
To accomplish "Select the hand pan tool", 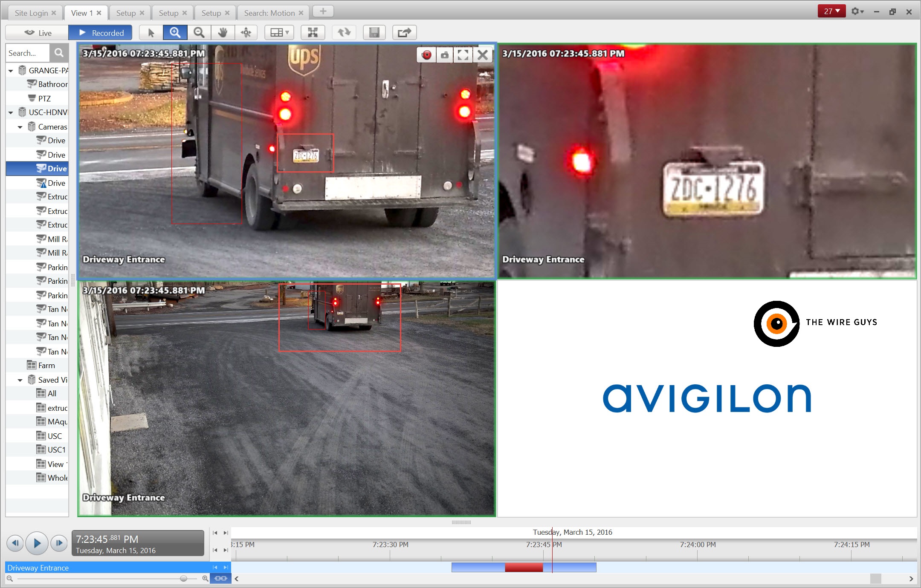I will click(223, 32).
